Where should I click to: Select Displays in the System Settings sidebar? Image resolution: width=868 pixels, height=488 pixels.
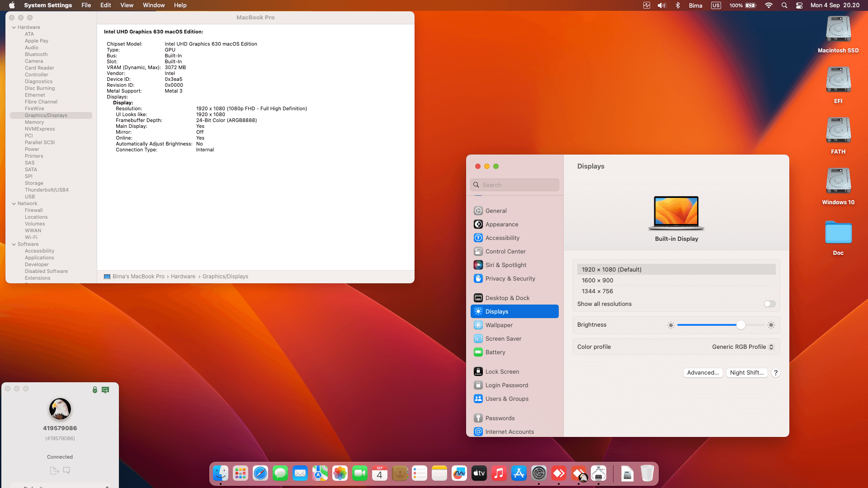click(496, 311)
